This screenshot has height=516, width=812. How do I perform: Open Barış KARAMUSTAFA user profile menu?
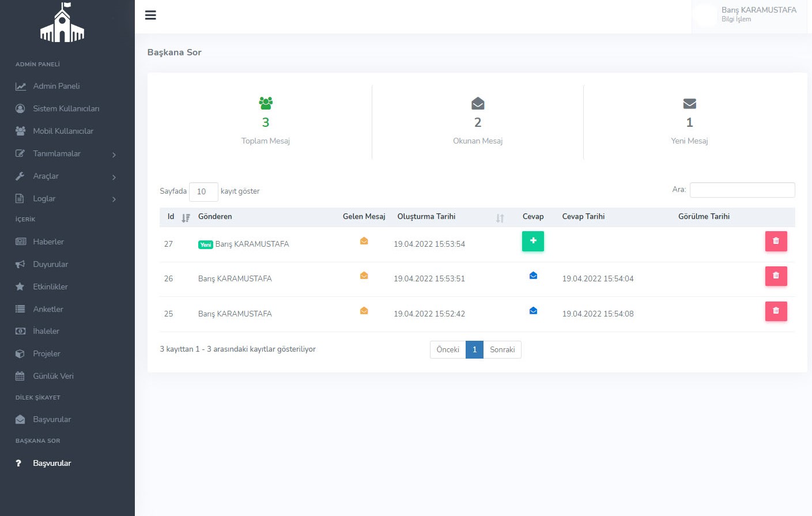(749, 14)
